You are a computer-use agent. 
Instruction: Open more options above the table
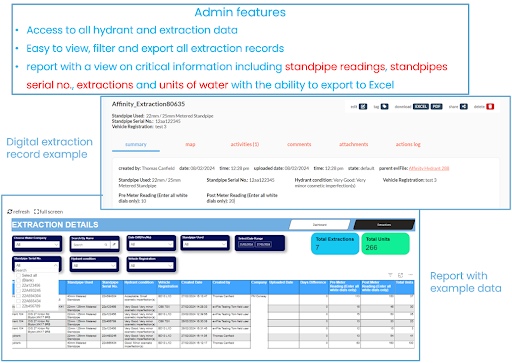click(x=411, y=275)
